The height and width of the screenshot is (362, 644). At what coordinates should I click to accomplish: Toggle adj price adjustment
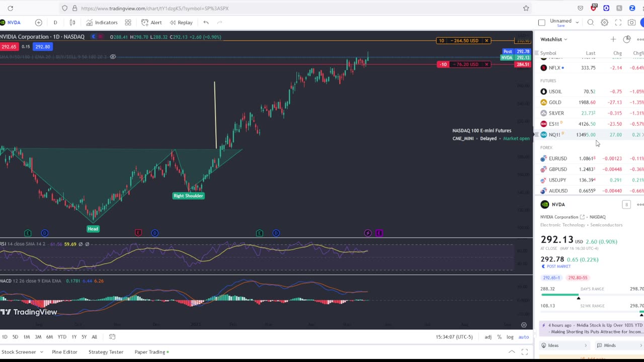tap(488, 337)
